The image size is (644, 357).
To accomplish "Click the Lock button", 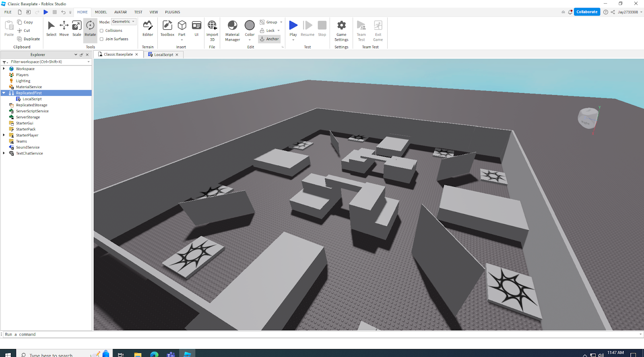I will point(267,31).
